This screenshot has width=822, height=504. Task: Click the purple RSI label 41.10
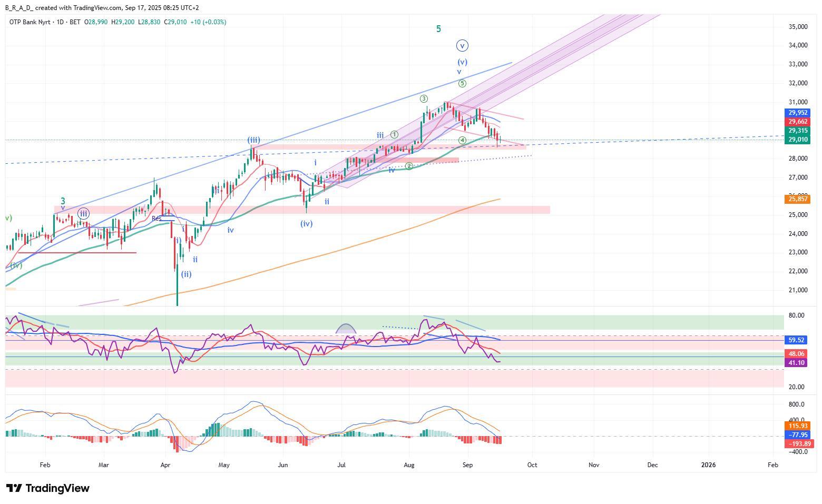[796, 363]
